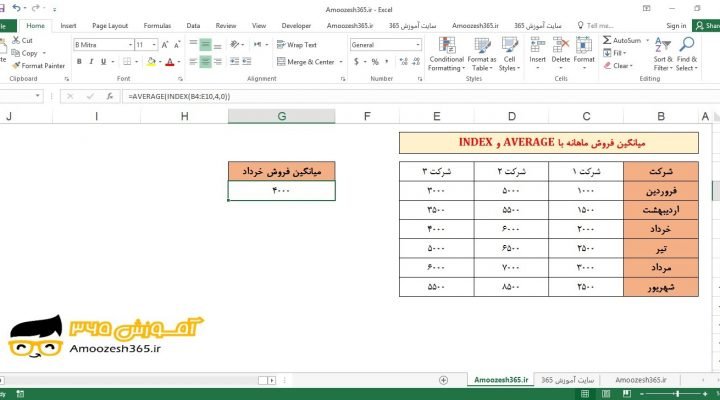Image resolution: width=720 pixels, height=400 pixels.
Task: Toggle Center horizontal alignment
Action: (205, 62)
